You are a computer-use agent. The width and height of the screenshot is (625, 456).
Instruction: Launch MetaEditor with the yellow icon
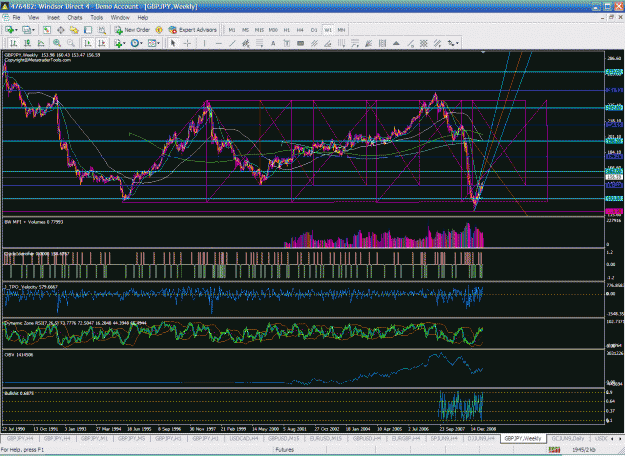tap(159, 30)
